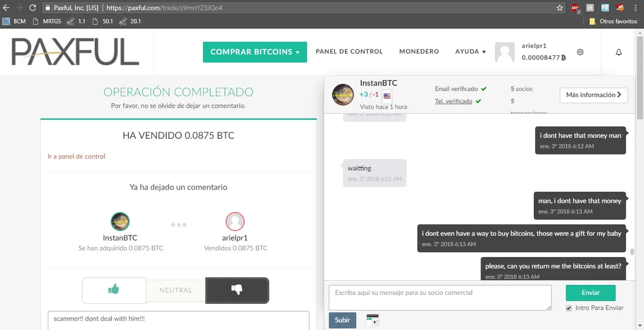Click the browser forward arrow
Image resolution: width=644 pixels, height=330 pixels.
[x=19, y=8]
